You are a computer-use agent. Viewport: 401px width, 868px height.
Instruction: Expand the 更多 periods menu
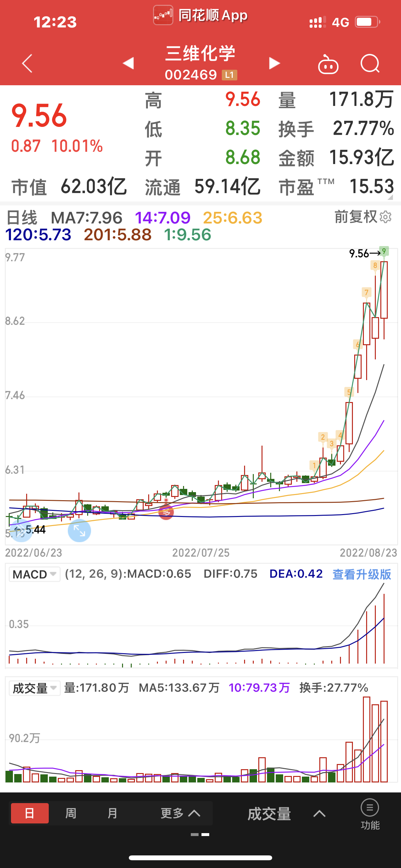(x=180, y=813)
